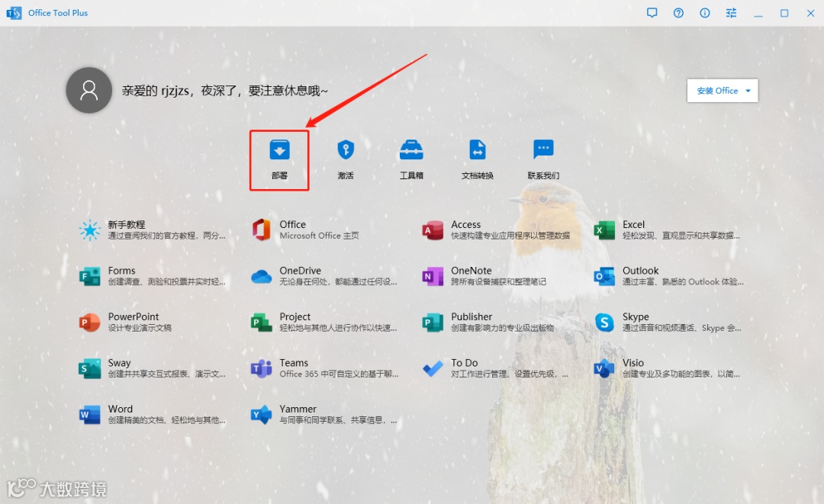Click the Project app icon
This screenshot has width=824, height=504.
point(261,323)
